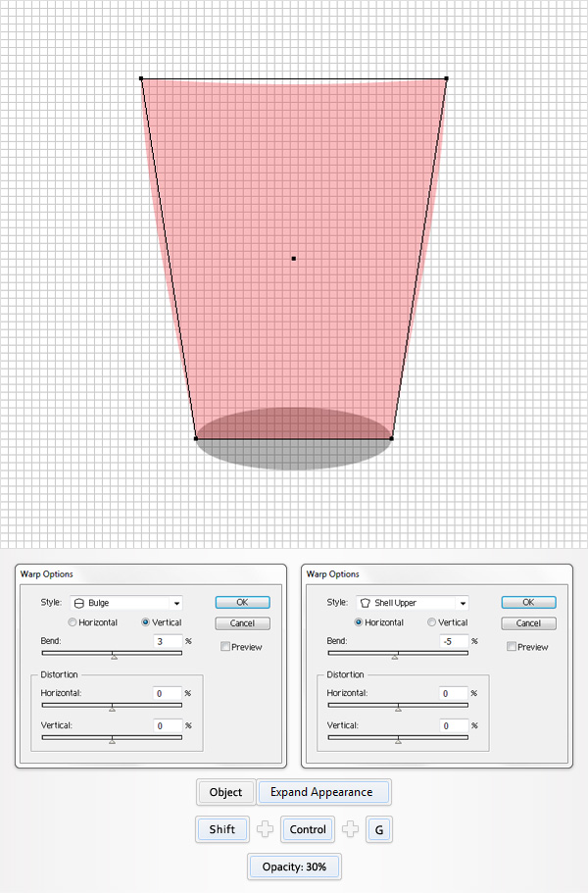
Task: Click the center point of the shape
Action: (x=294, y=259)
